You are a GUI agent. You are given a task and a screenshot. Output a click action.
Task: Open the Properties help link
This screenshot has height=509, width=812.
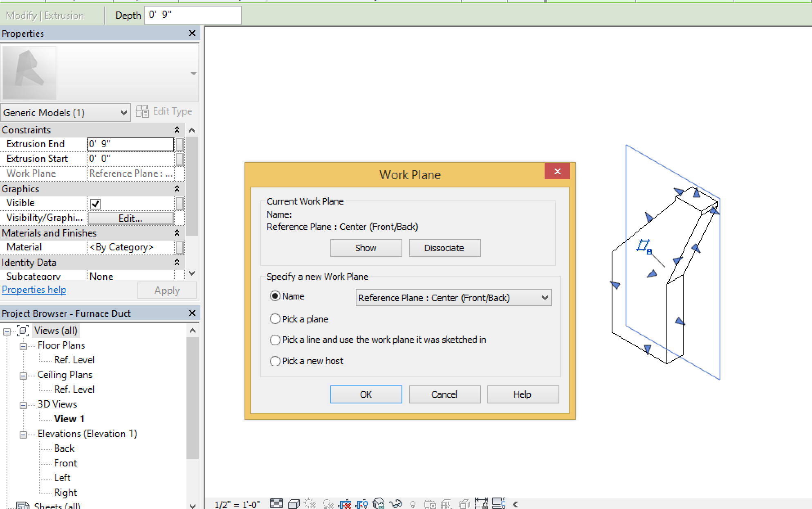pos(34,290)
